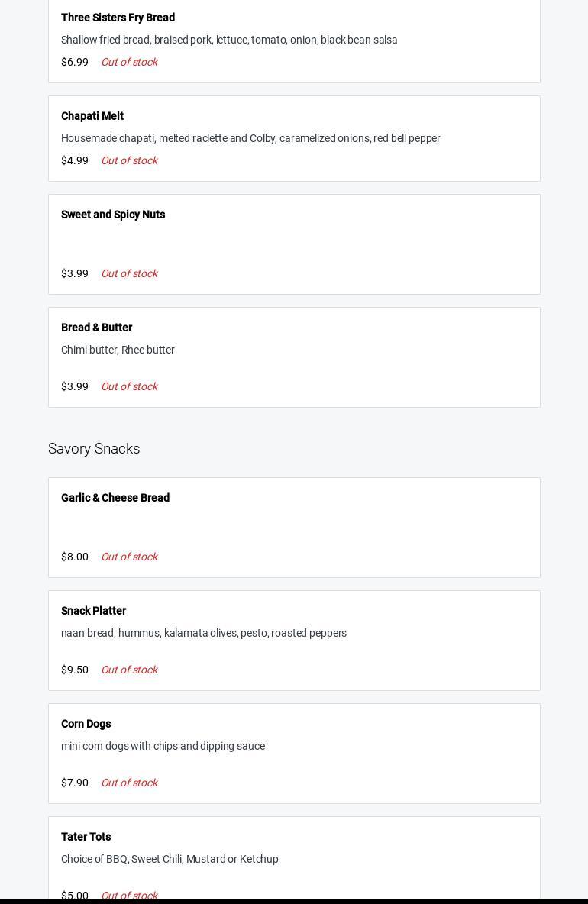Click the mini corn dogs description text

point(163,746)
